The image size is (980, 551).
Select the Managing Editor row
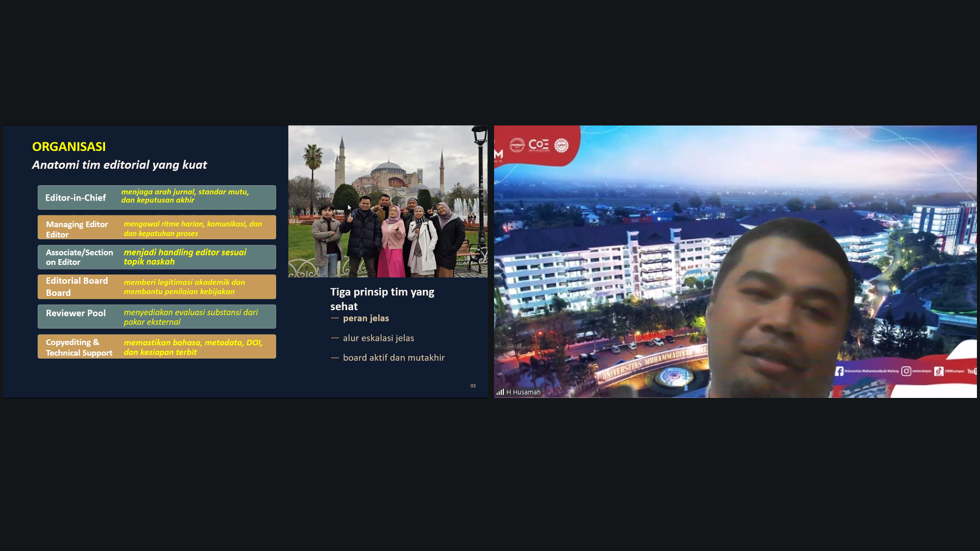[x=157, y=228]
